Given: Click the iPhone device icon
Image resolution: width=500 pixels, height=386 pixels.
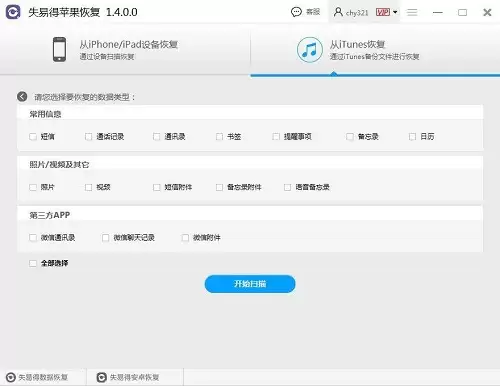Looking at the screenshot, I should pyautogui.click(x=59, y=49).
